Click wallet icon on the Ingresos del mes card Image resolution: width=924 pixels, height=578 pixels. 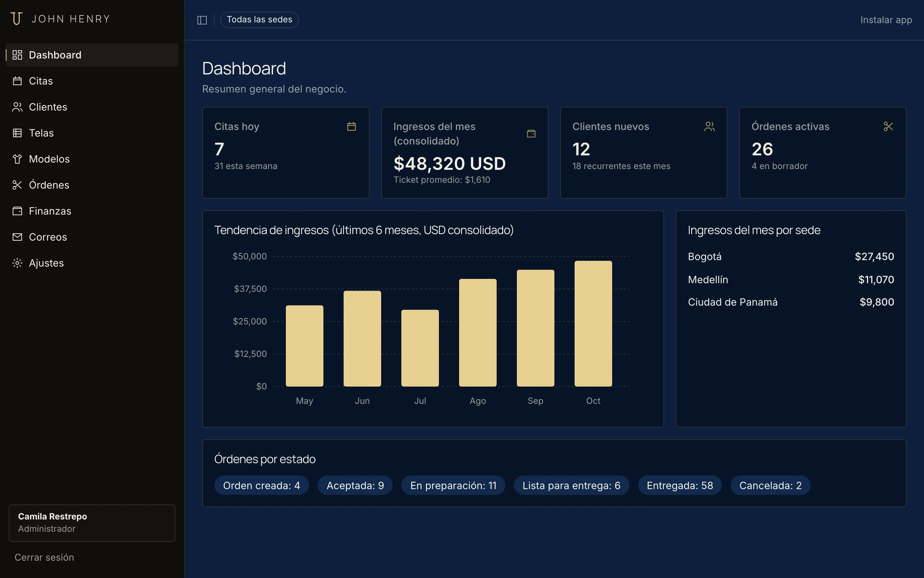tap(531, 134)
